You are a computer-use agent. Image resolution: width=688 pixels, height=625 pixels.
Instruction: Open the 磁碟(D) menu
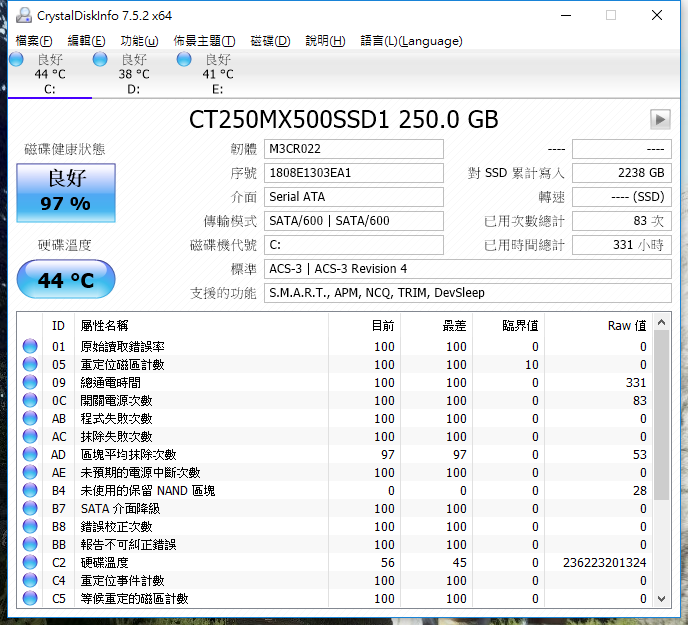pos(270,41)
